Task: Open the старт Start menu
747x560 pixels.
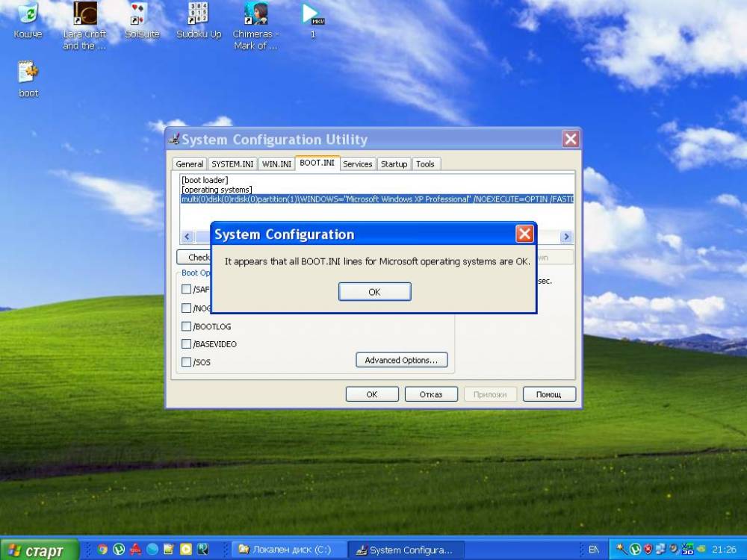Action: tap(39, 550)
